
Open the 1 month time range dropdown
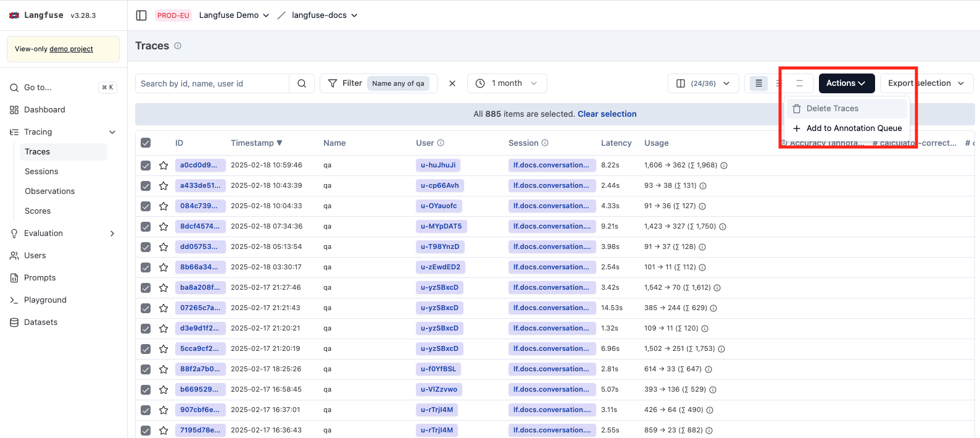[507, 83]
